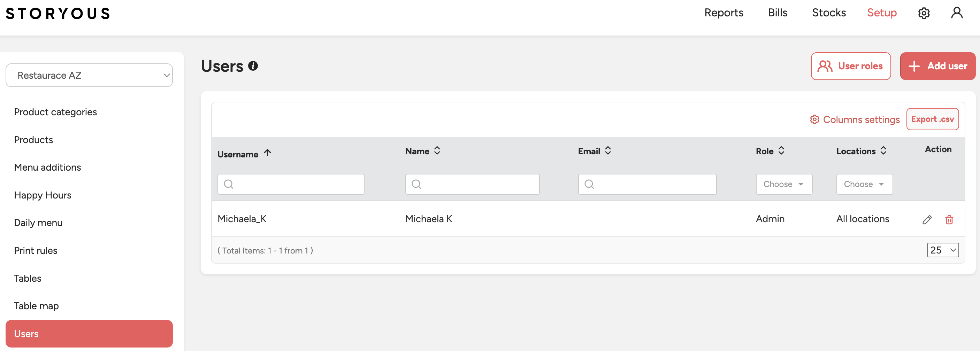Sort by Username using the arrow icon
The height and width of the screenshot is (351, 980).
pos(267,153)
